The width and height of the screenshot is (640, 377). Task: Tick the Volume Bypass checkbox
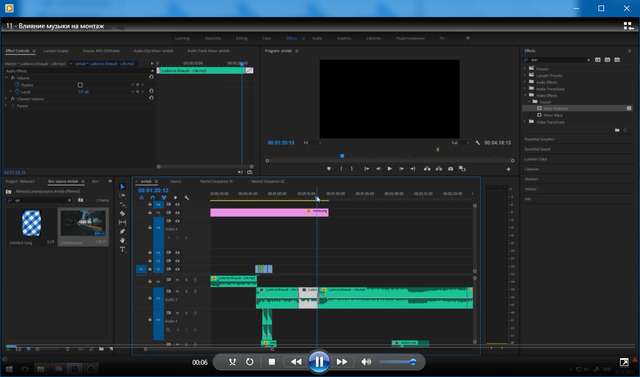80,85
